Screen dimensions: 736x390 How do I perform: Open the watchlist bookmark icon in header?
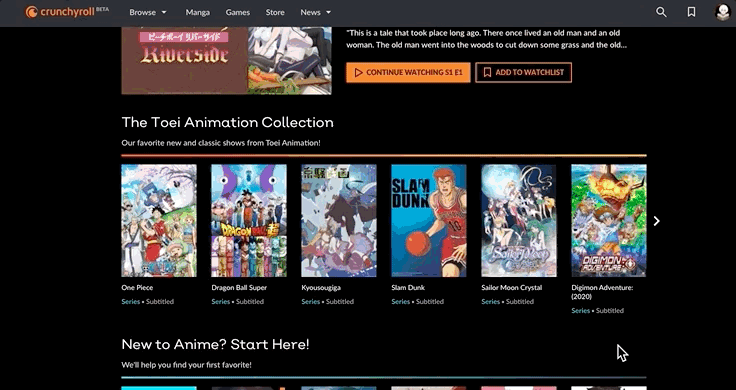(691, 12)
